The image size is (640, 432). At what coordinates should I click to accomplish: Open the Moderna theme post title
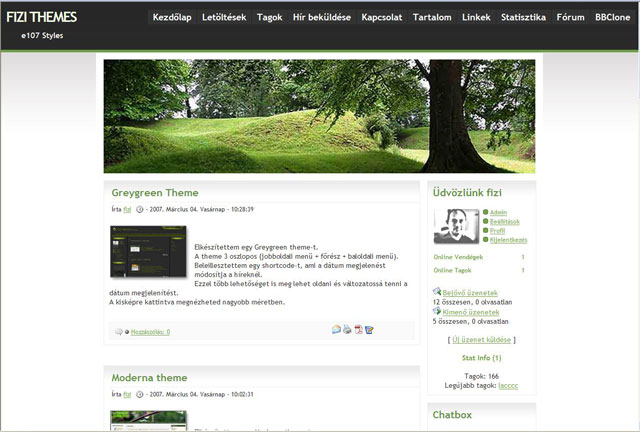[149, 378]
